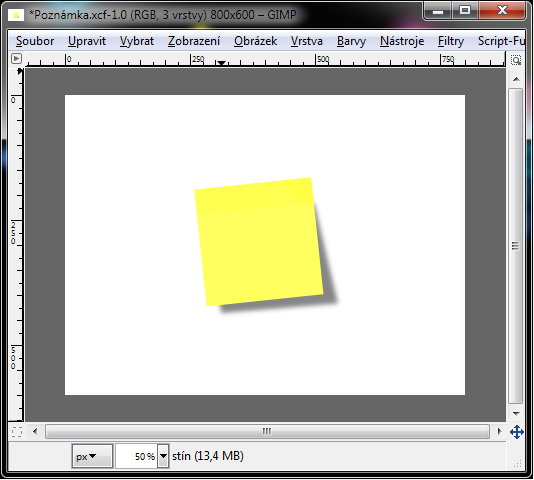The image size is (534, 480).
Task: Click the 50 % zoom input field
Action: 137,456
